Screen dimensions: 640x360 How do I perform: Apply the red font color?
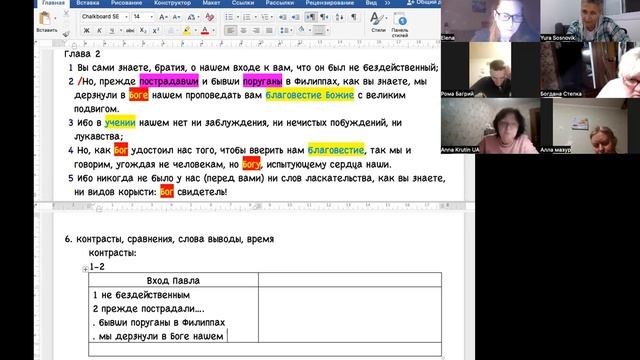[205, 31]
